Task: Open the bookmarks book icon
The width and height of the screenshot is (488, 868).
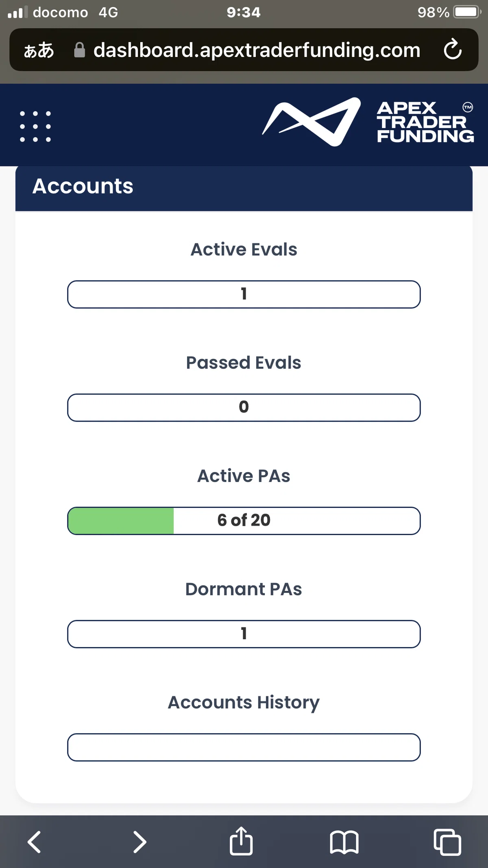Action: tap(344, 842)
